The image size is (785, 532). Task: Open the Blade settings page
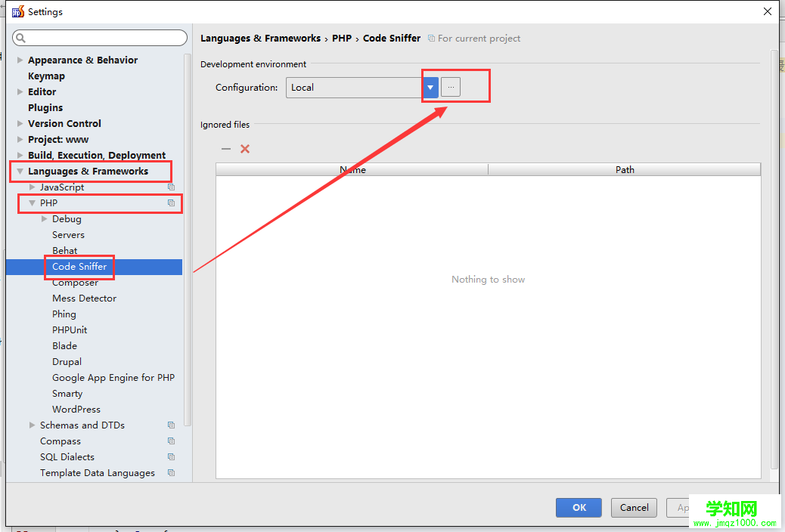tap(64, 346)
